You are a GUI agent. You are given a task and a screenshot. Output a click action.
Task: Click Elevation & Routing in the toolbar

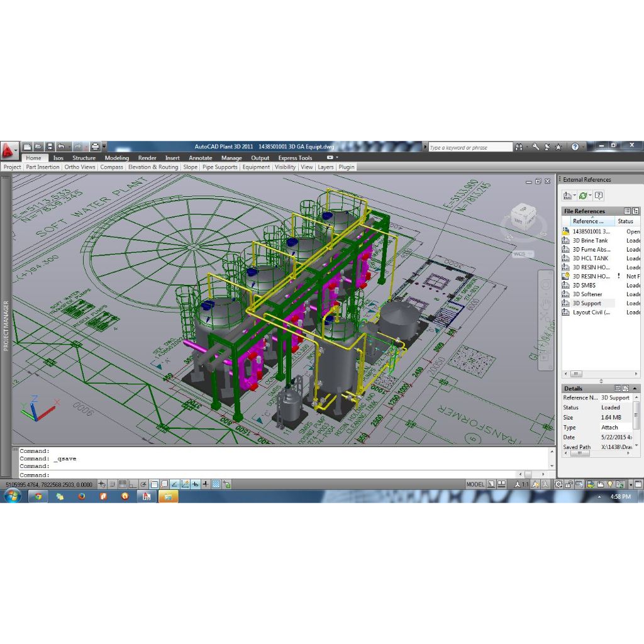(x=153, y=167)
